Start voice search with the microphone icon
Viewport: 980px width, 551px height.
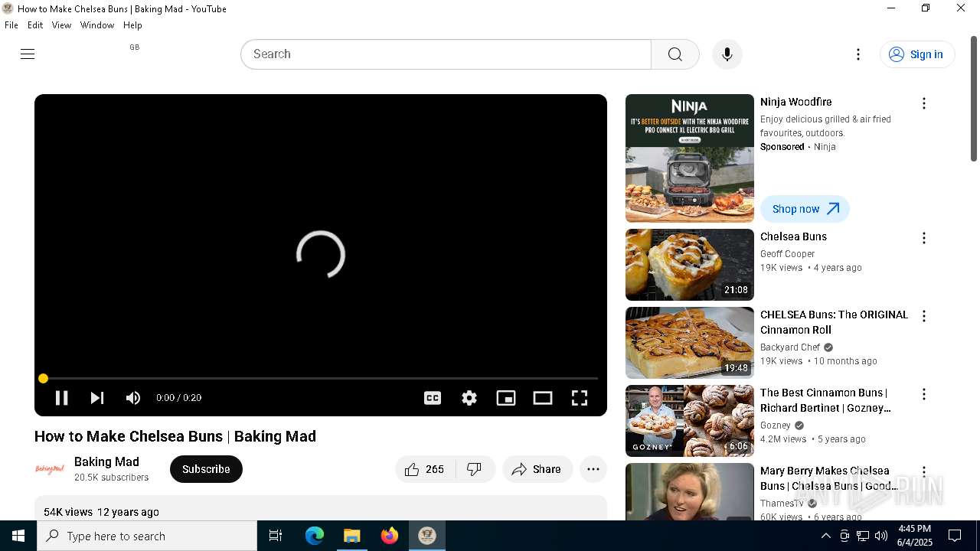(727, 54)
